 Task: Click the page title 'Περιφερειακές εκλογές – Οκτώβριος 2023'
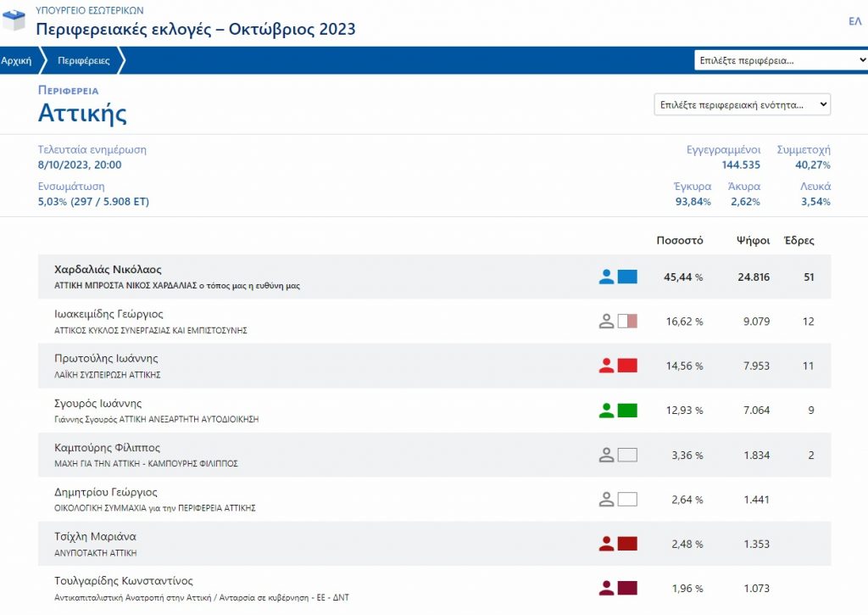pyautogui.click(x=195, y=29)
